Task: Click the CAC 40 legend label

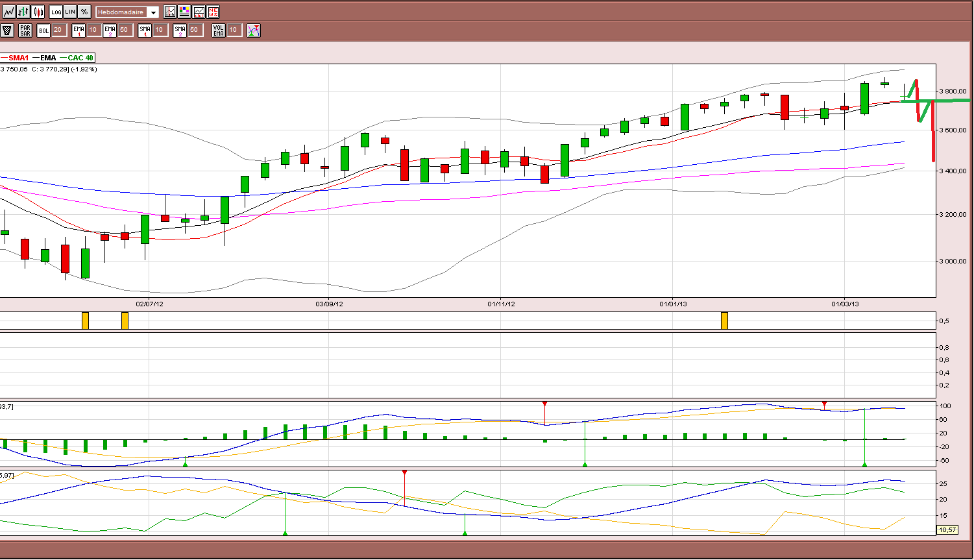Action: (x=80, y=58)
